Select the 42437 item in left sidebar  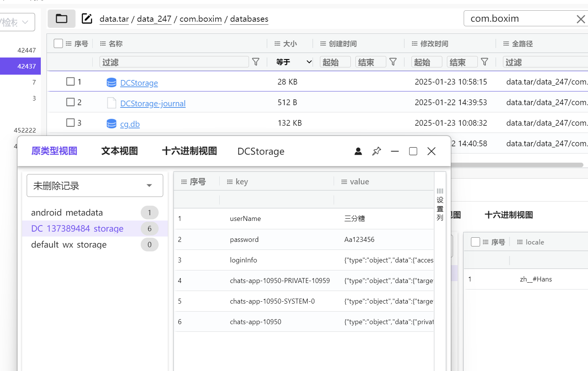pyautogui.click(x=20, y=66)
